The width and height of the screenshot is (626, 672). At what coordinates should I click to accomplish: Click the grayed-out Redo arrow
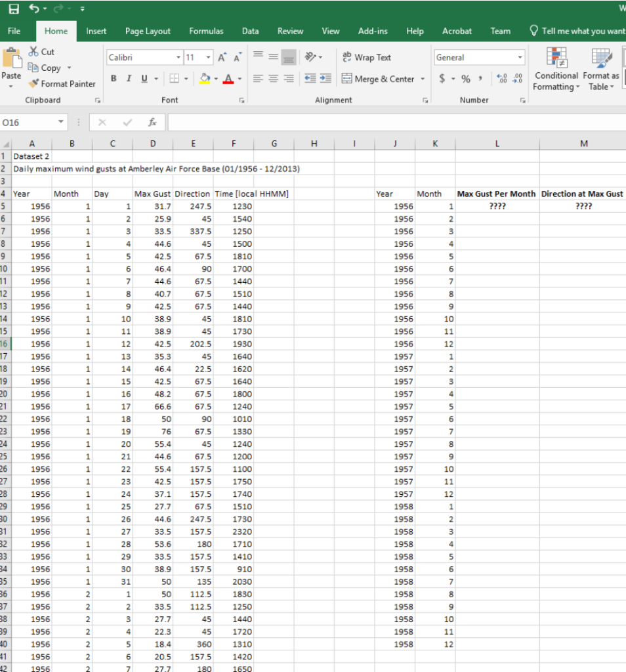pyautogui.click(x=58, y=8)
